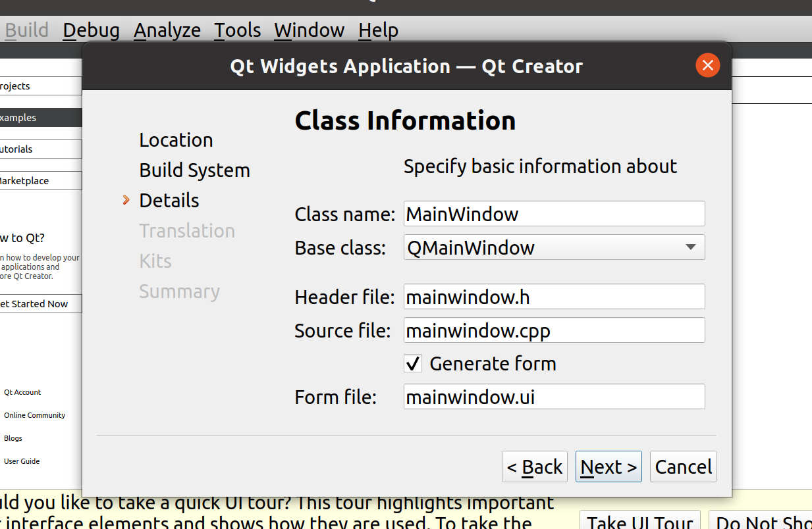Open the Help menu
The image size is (812, 529).
pos(378,30)
